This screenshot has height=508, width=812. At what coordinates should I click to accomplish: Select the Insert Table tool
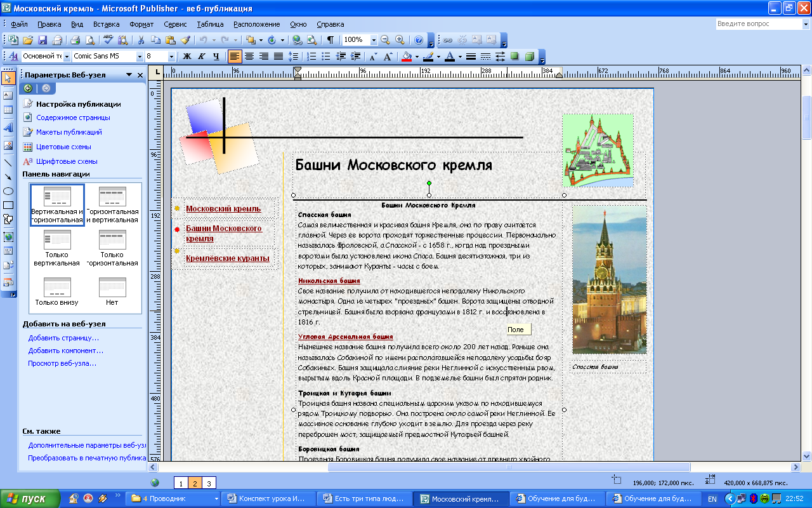(x=8, y=110)
